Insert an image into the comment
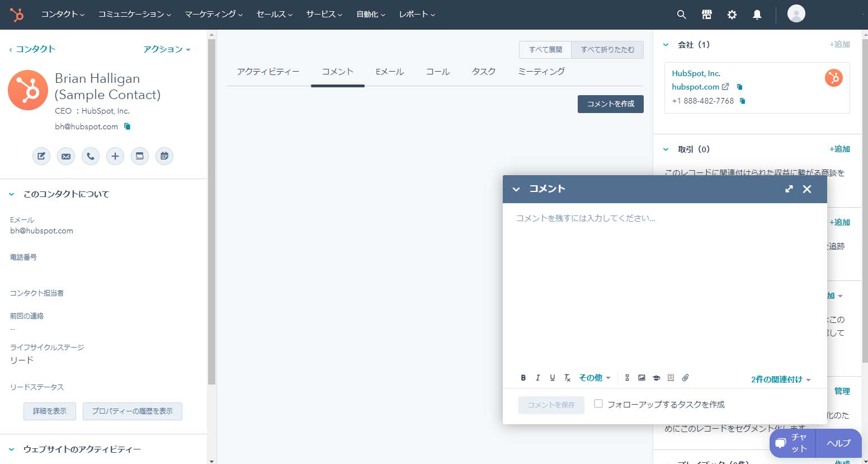 642,378
